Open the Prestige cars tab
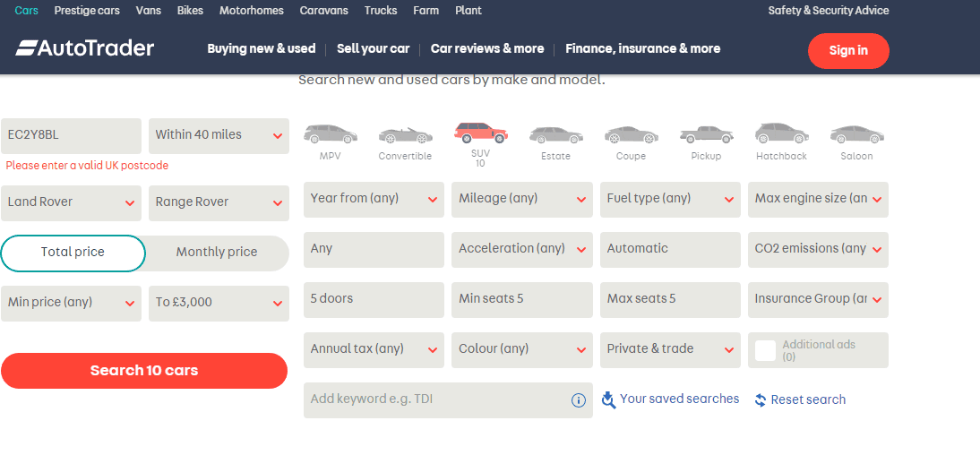This screenshot has width=980, height=455. [87, 11]
